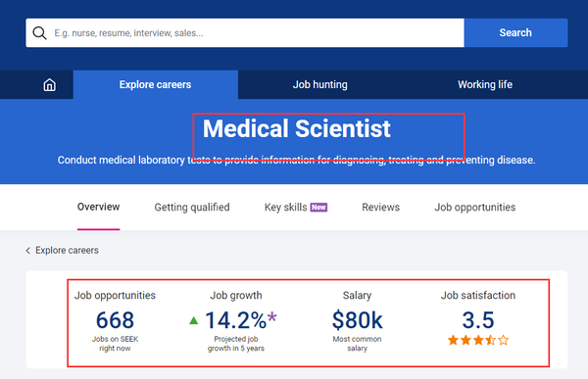Click the blue Search button
This screenshot has width=588, height=379.
tap(515, 33)
